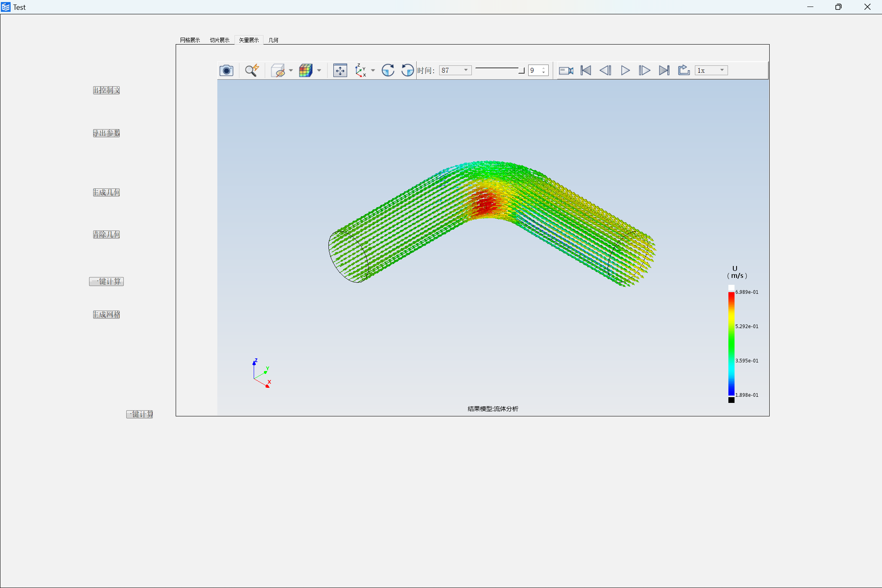Viewport: 882px width, 588px height.
Task: Click the 导出参数 button
Action: [x=106, y=133]
